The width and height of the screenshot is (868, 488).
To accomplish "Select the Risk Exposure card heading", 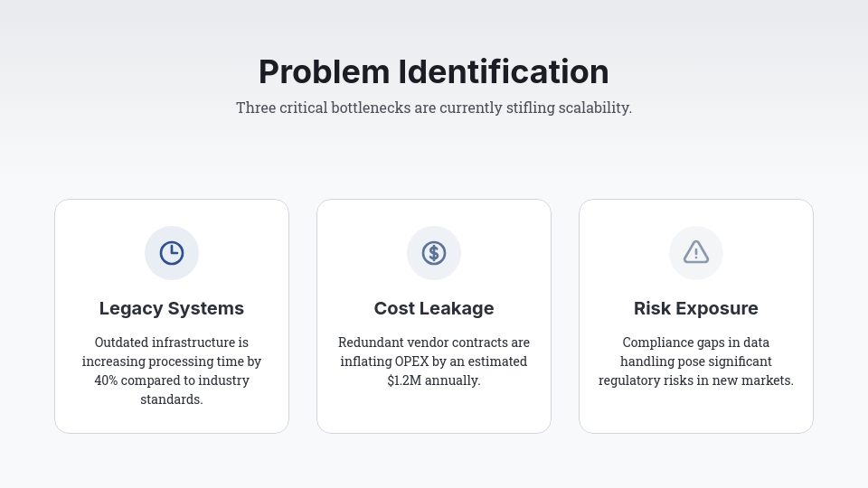I will (696, 308).
